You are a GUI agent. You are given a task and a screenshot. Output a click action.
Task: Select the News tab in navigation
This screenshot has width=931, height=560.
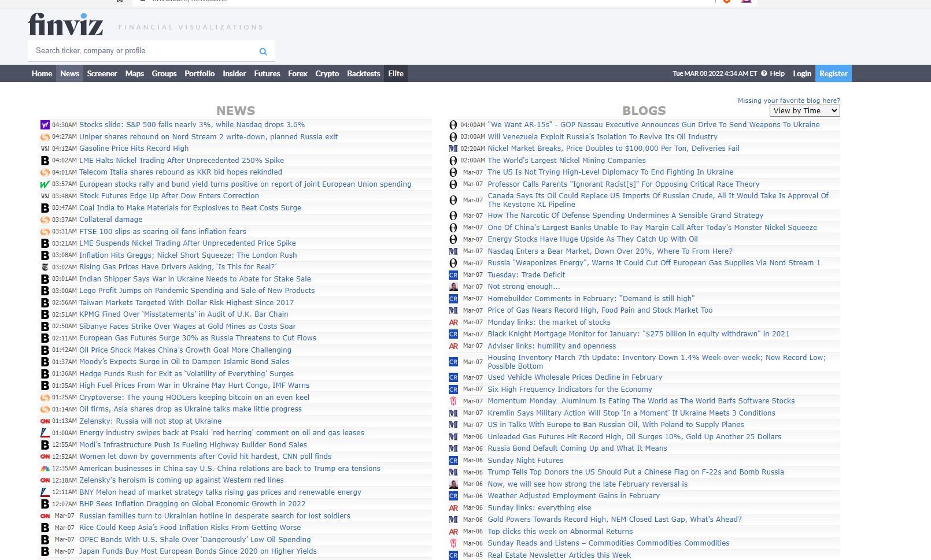click(69, 73)
